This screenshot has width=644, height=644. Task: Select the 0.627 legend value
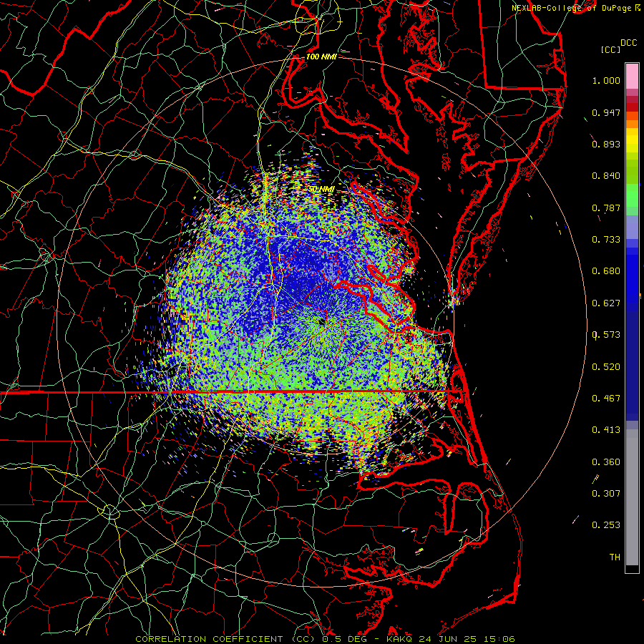[x=606, y=303]
